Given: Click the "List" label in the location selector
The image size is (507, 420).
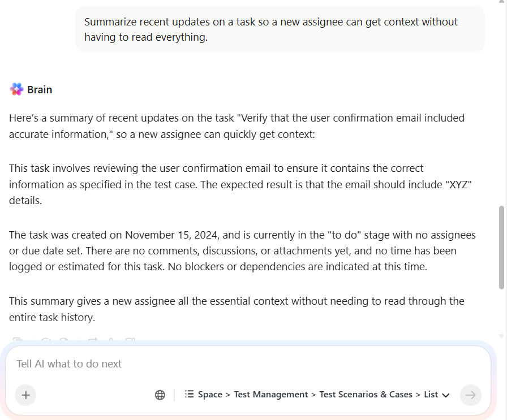Looking at the screenshot, I should pos(431,395).
